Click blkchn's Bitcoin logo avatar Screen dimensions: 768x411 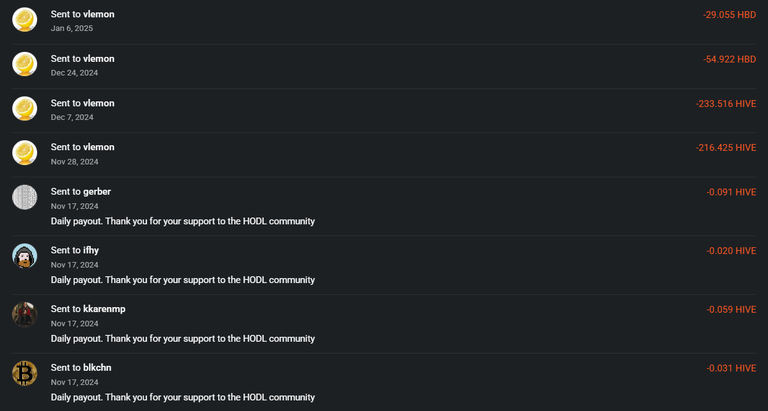(24, 373)
